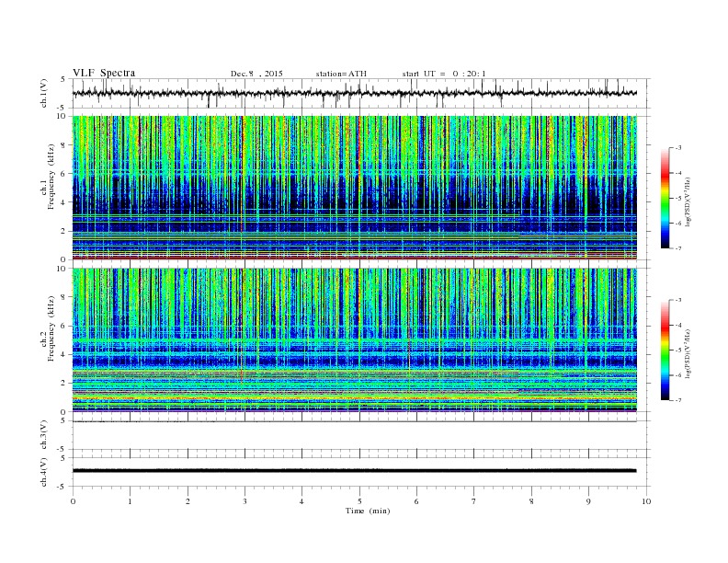Click the "-7" label on upper color bar

678,248
